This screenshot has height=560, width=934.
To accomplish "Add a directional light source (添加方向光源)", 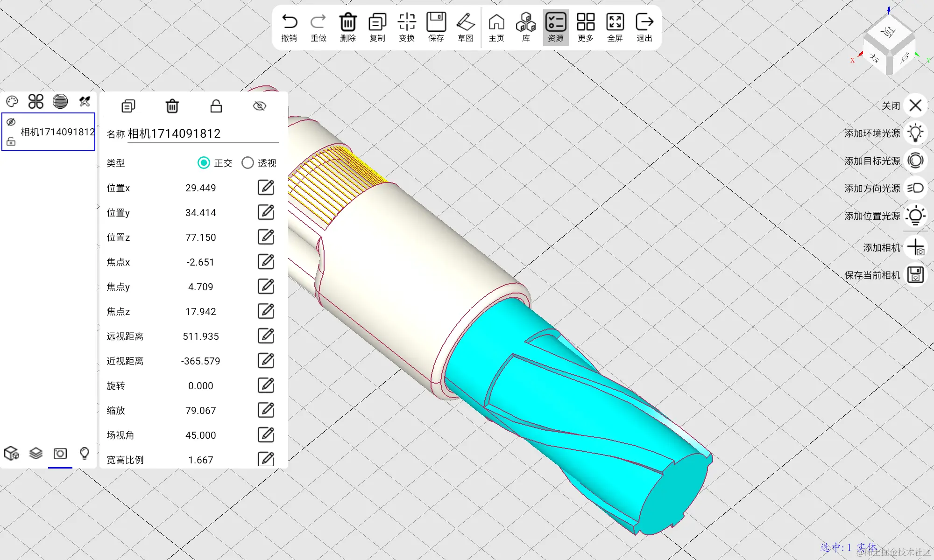I will 915,188.
